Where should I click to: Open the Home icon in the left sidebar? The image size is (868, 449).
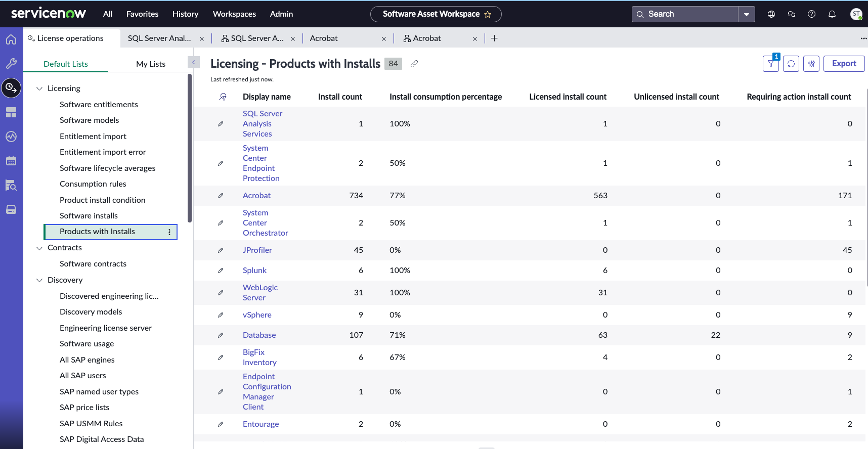click(11, 39)
